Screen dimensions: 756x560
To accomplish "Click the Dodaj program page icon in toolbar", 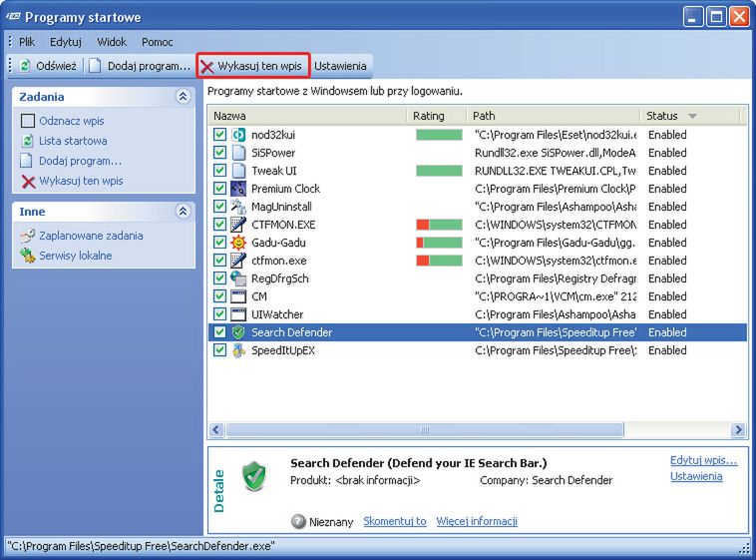I will [x=95, y=66].
